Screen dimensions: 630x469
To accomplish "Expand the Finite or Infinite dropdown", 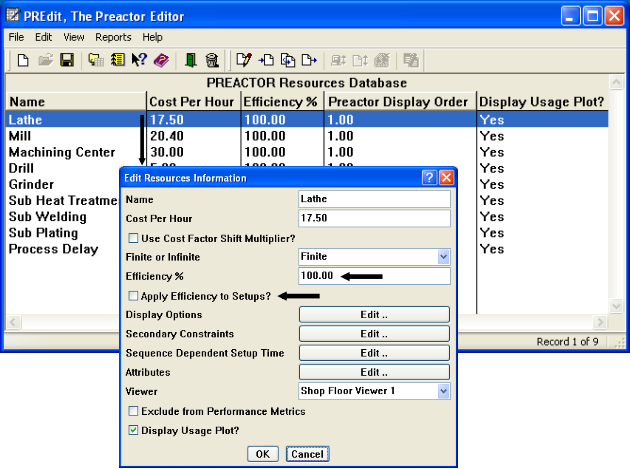I will point(443,257).
